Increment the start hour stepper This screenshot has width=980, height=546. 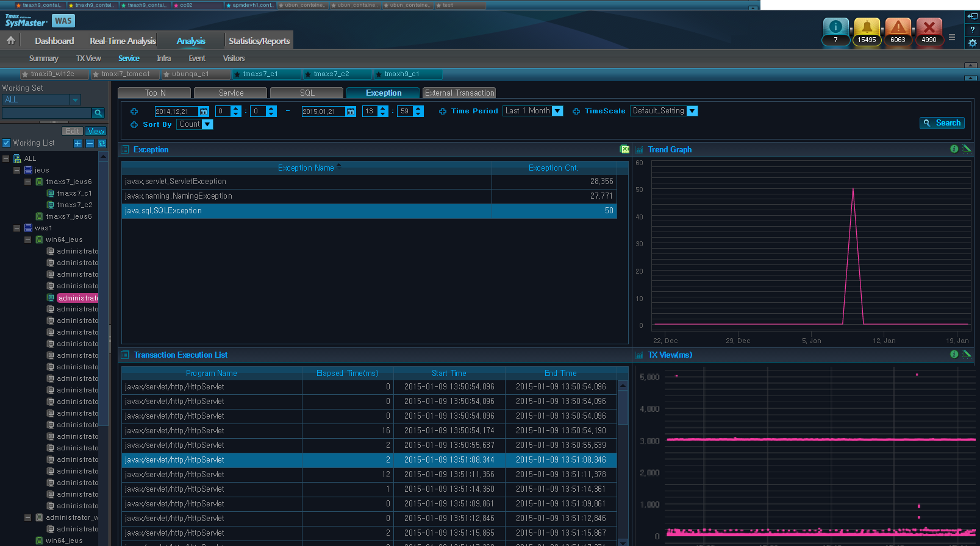pyautogui.click(x=236, y=108)
